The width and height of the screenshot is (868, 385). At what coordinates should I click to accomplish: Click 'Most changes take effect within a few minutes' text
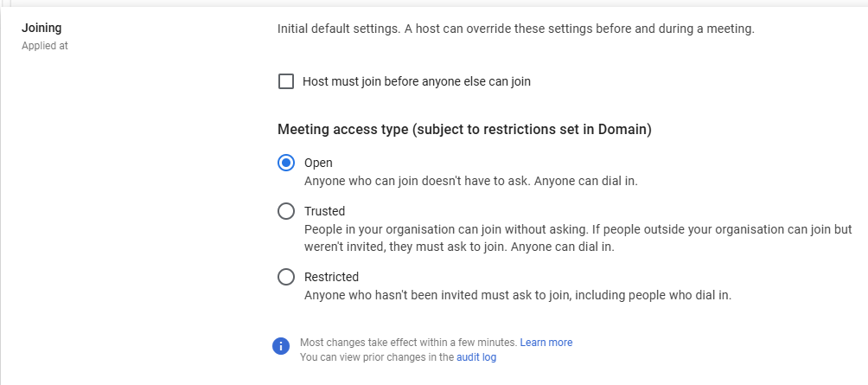pyautogui.click(x=409, y=343)
